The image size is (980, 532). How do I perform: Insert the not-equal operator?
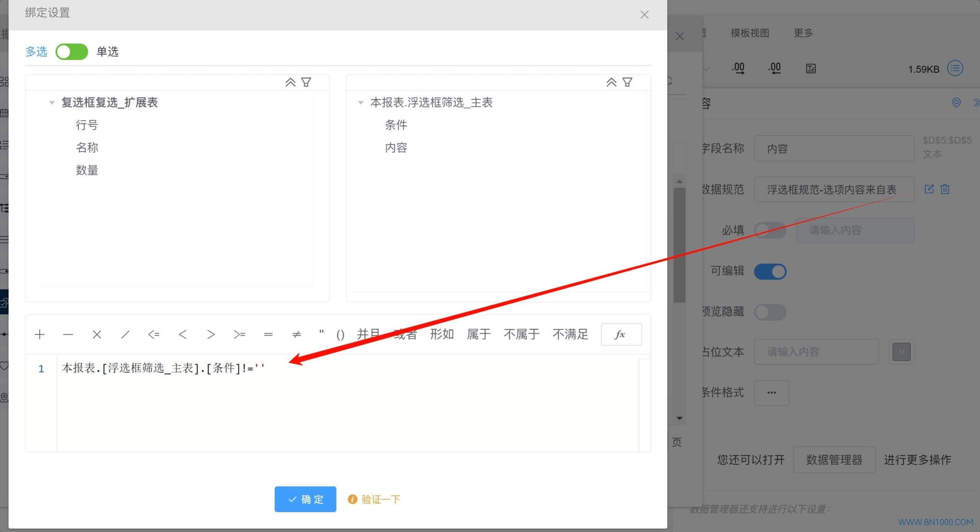tap(297, 335)
